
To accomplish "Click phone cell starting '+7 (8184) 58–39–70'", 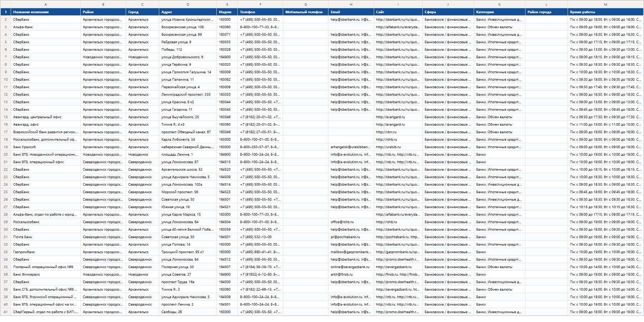I will tap(260, 267).
